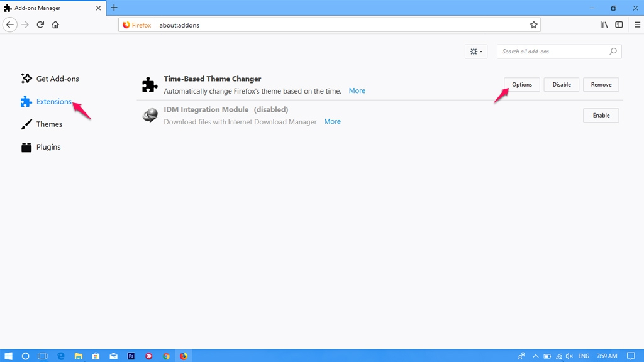Screen dimensions: 644x362
Task: Open the Plugins category
Action: click(41, 147)
